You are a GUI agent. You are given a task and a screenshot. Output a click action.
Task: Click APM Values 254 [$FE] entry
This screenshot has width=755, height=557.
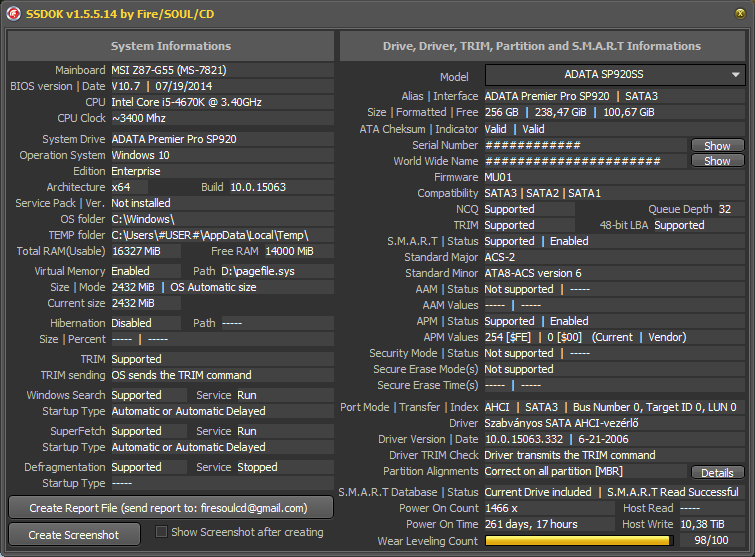(x=508, y=337)
